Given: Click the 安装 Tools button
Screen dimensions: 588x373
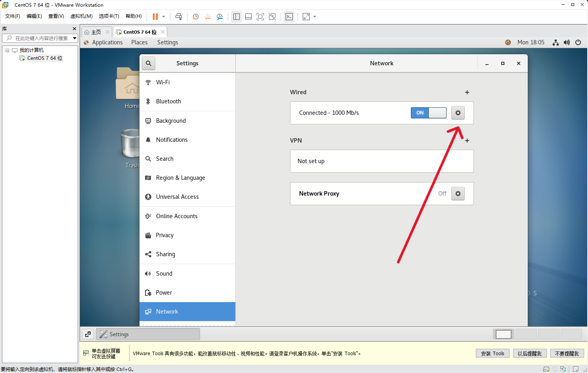Looking at the screenshot, I should tap(493, 354).
